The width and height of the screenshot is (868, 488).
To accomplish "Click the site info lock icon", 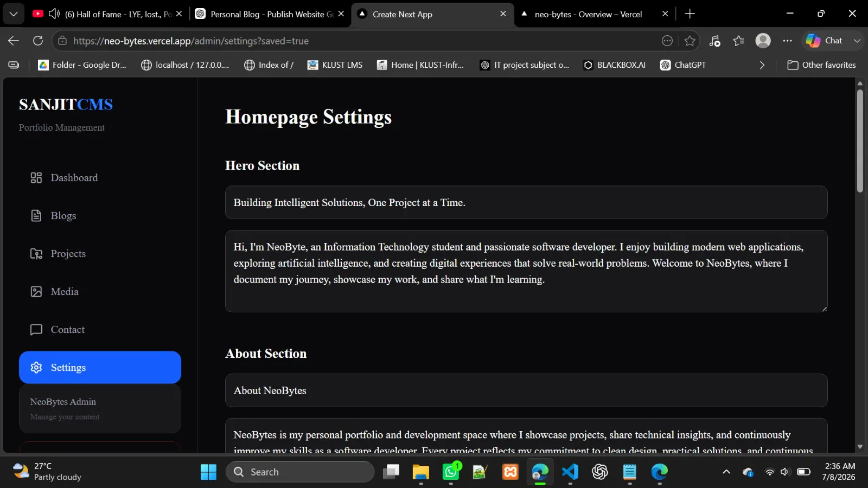I will point(62,41).
